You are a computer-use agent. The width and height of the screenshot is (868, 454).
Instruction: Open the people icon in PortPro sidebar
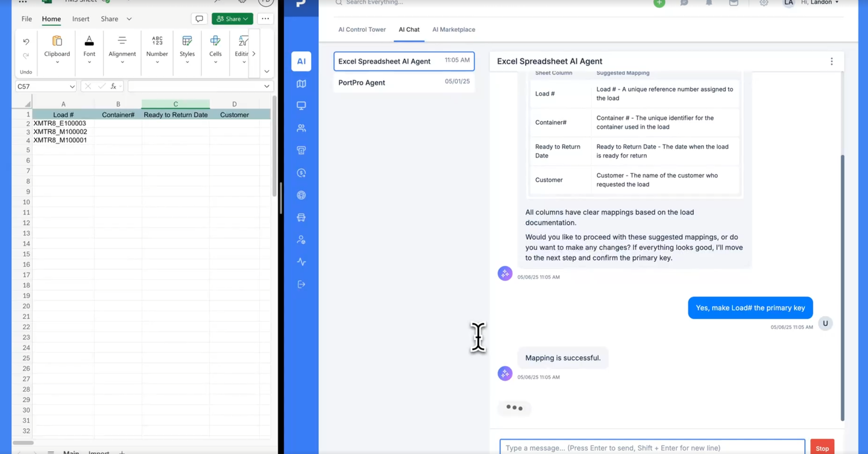301,128
